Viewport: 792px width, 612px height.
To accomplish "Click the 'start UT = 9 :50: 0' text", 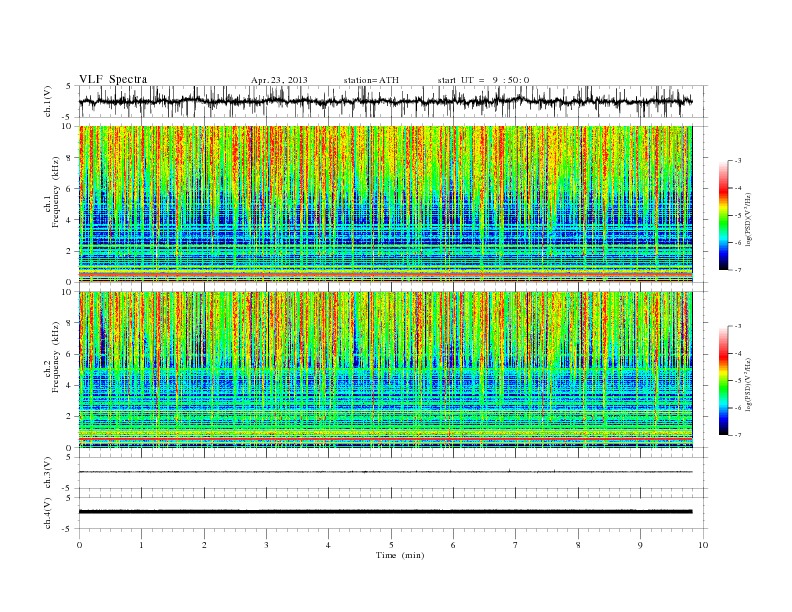I will 483,80.
